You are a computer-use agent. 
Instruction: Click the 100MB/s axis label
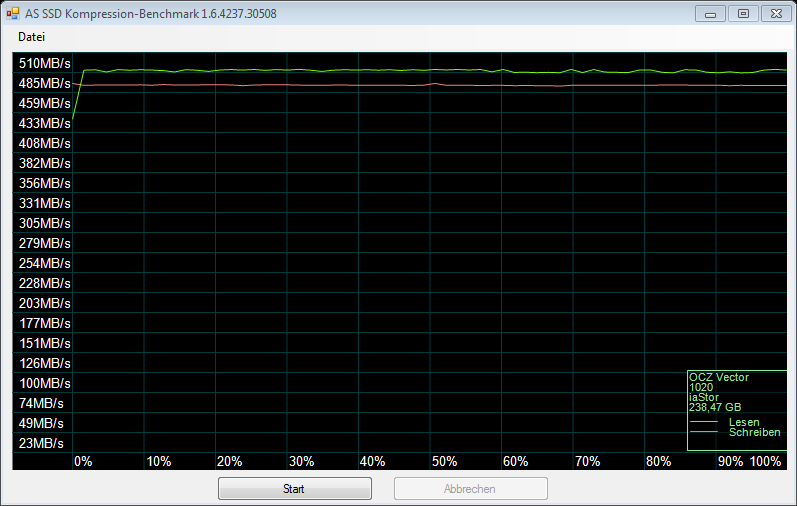click(45, 383)
